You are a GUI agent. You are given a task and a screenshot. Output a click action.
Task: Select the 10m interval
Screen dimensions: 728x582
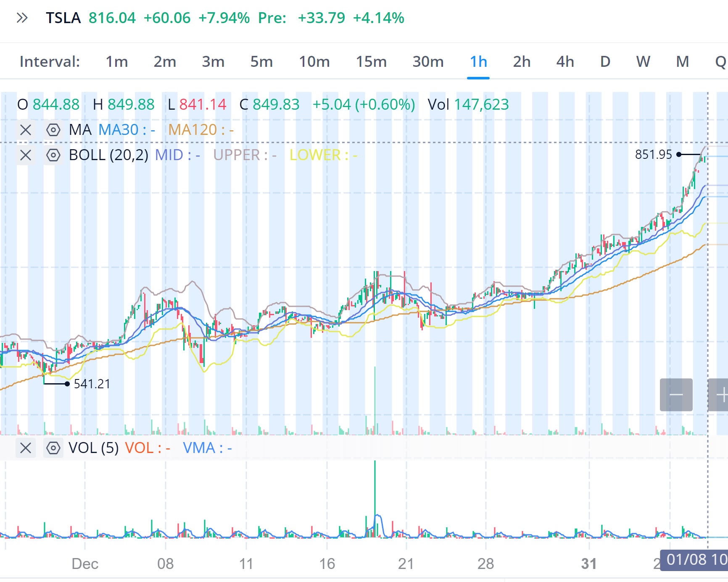[x=314, y=62]
